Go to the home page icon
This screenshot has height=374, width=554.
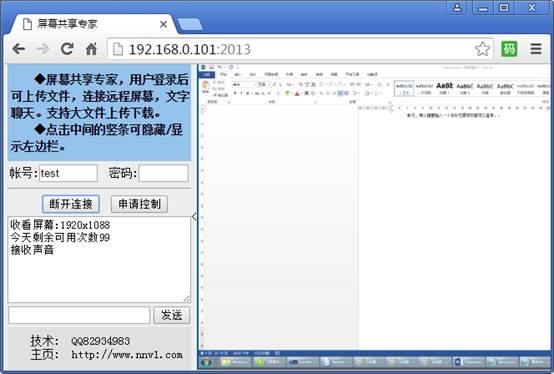click(91, 49)
